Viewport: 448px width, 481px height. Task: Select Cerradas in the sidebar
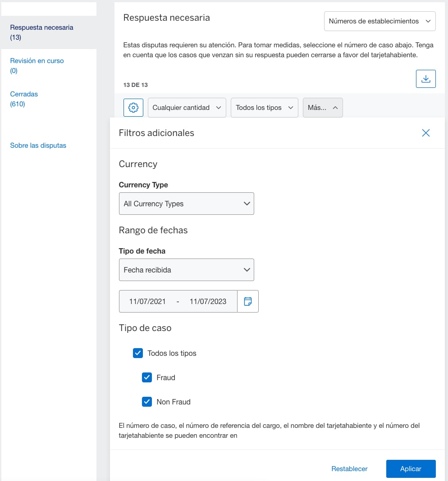pyautogui.click(x=23, y=94)
